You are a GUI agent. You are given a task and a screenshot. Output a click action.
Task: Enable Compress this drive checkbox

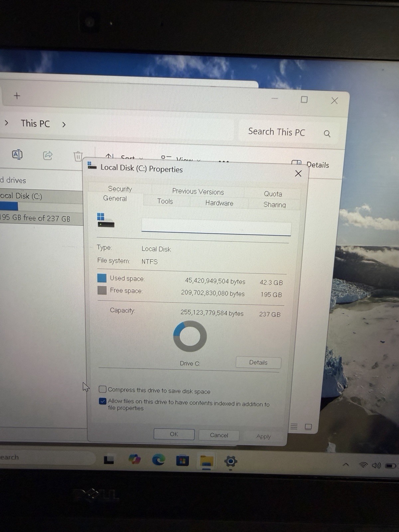point(103,389)
